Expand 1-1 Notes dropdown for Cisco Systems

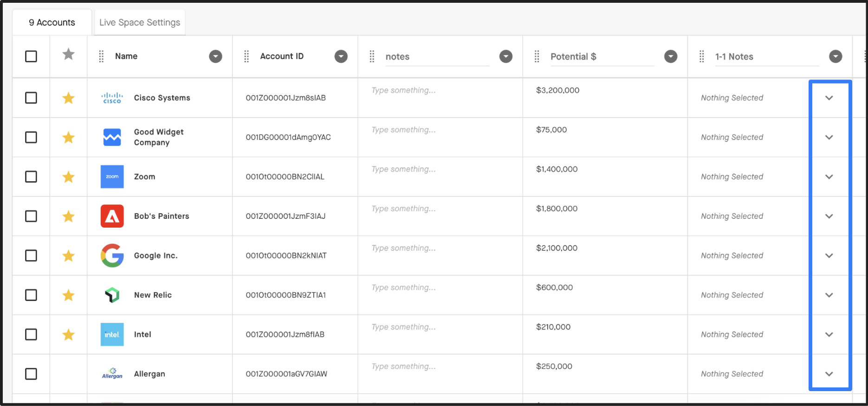(x=829, y=98)
